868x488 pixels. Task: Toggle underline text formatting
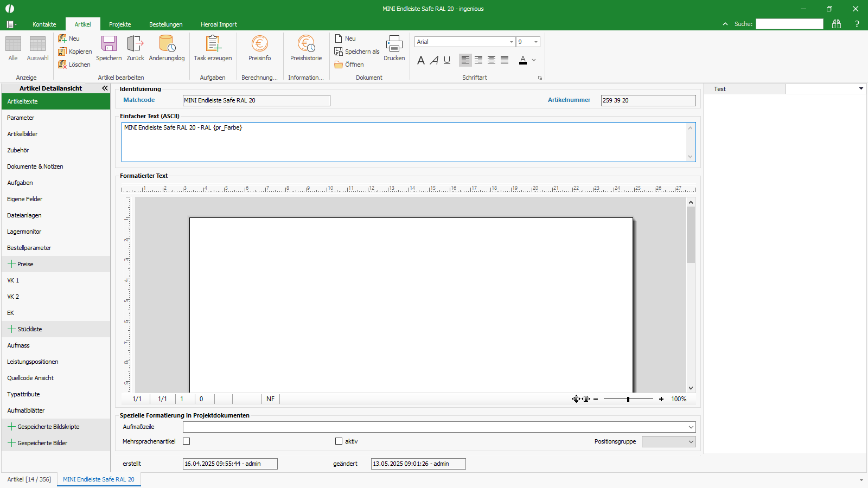pos(447,60)
